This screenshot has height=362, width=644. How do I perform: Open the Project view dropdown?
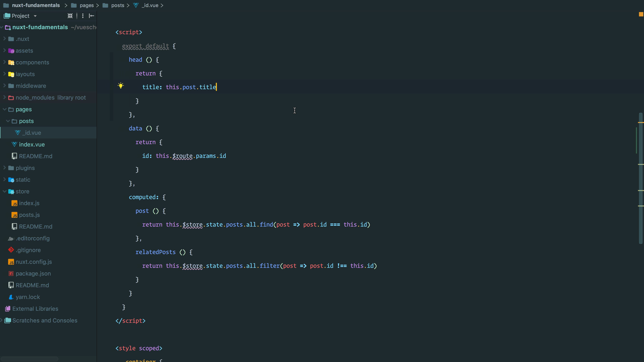[x=35, y=16]
